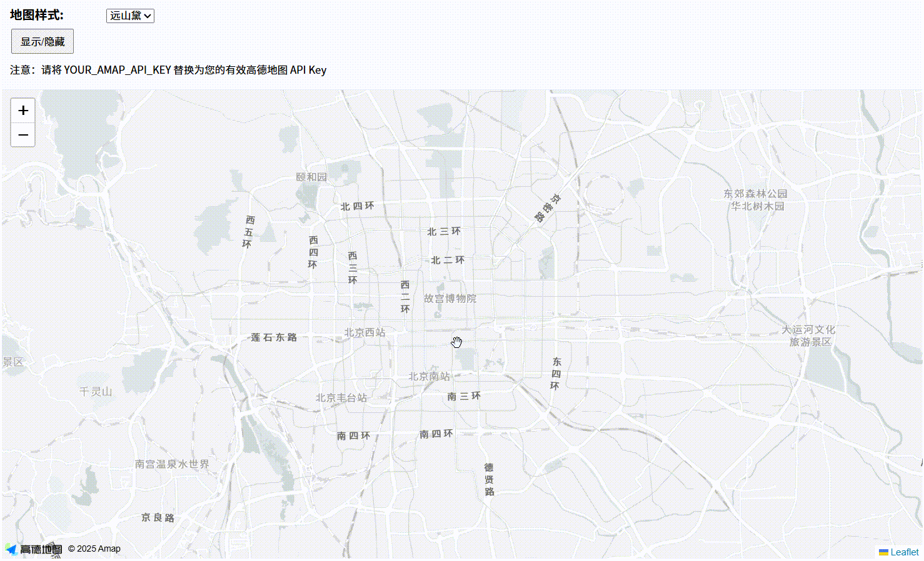924x561 pixels.
Task: Click the zoom out (−) control
Action: (23, 135)
